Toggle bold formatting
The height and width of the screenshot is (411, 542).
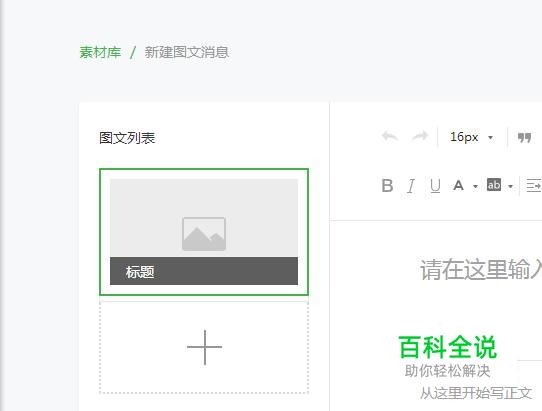(387, 186)
